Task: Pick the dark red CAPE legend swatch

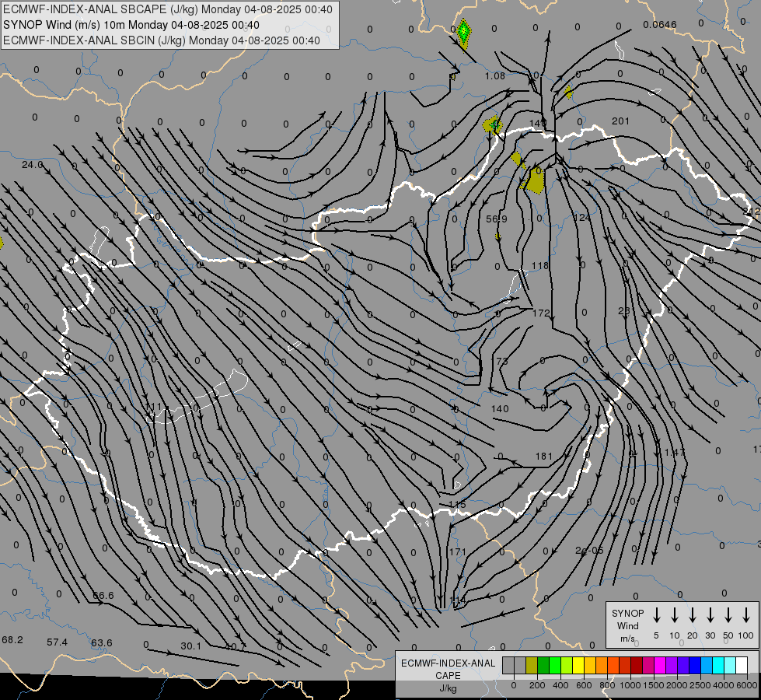Action: click(x=637, y=665)
